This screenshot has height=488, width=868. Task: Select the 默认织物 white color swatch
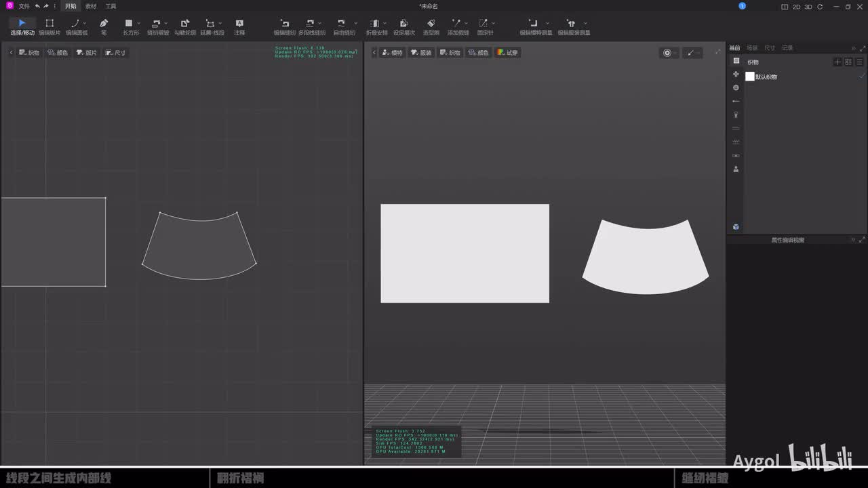click(x=750, y=77)
